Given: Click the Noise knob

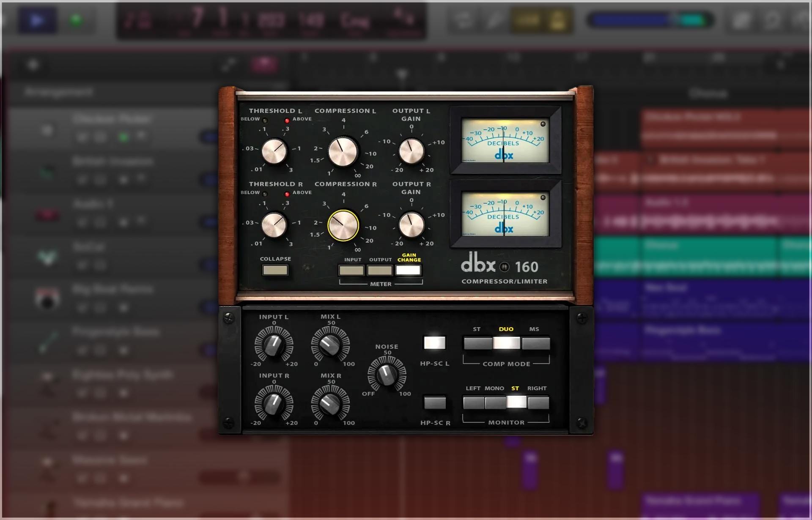Looking at the screenshot, I should [387, 374].
